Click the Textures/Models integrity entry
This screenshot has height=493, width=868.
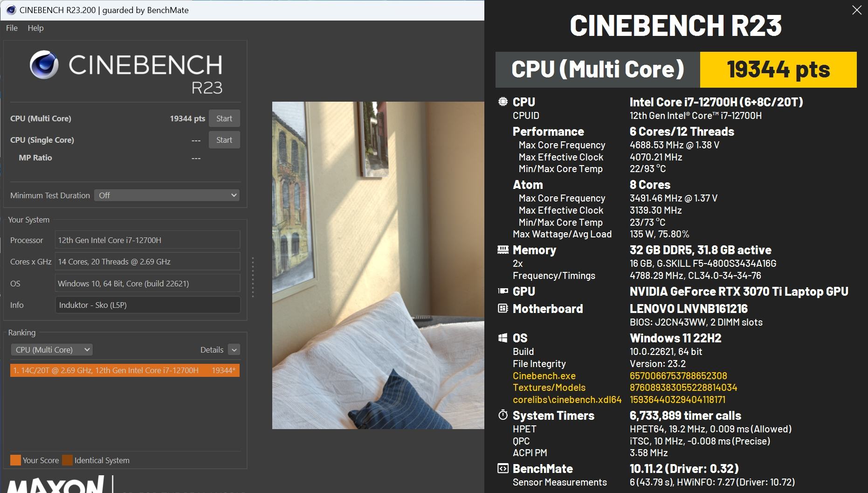549,388
